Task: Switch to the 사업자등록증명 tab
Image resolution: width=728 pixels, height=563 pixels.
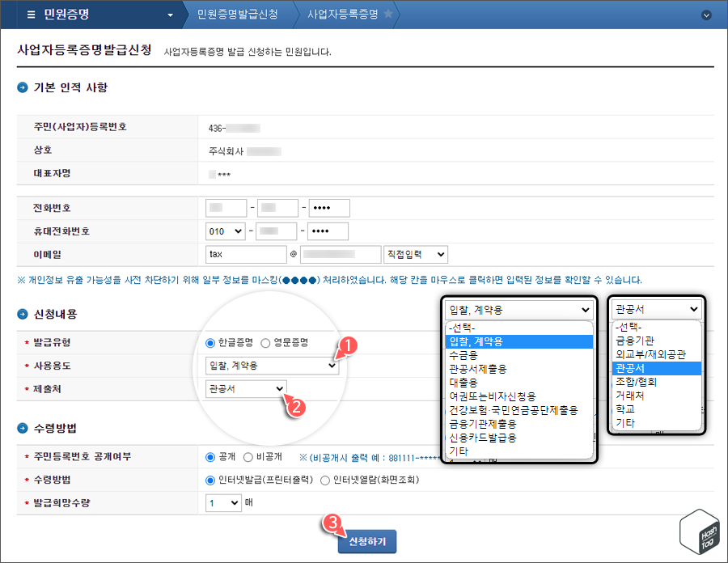Action: tap(344, 14)
